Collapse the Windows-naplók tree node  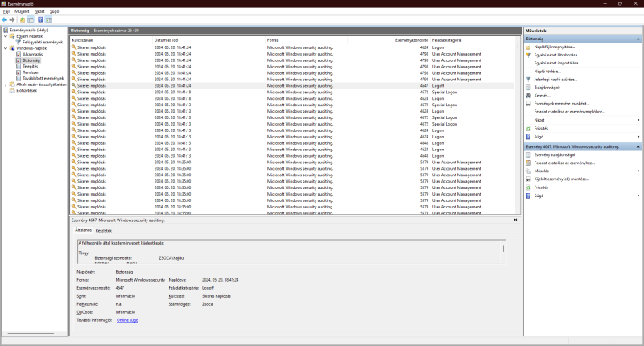6,48
